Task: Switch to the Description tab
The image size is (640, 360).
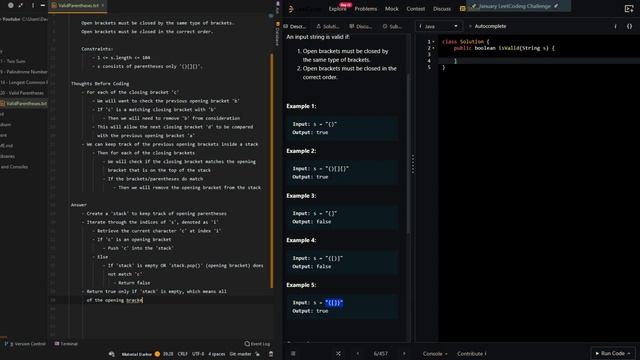Action: [x=295, y=27]
